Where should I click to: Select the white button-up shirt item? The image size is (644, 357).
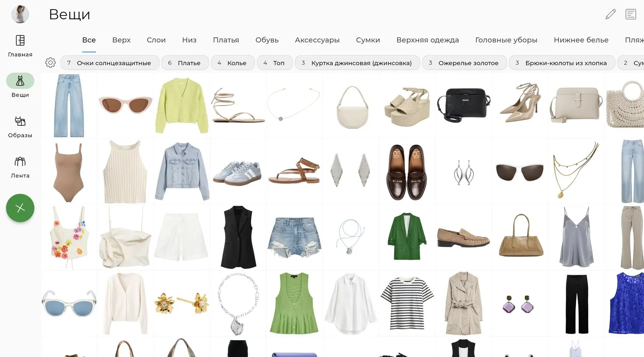[x=351, y=304]
